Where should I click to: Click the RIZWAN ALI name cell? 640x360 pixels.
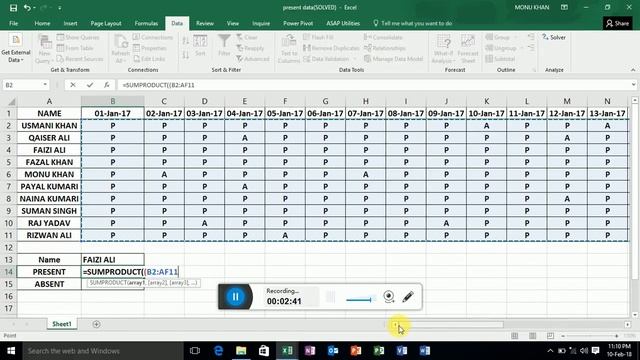point(49,236)
